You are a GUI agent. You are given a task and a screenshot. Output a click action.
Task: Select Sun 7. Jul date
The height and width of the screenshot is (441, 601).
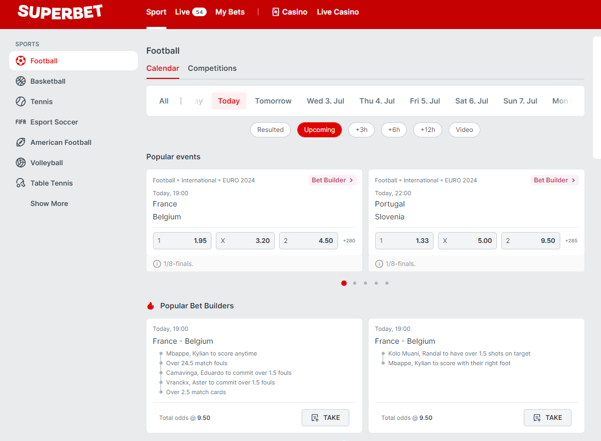(520, 101)
